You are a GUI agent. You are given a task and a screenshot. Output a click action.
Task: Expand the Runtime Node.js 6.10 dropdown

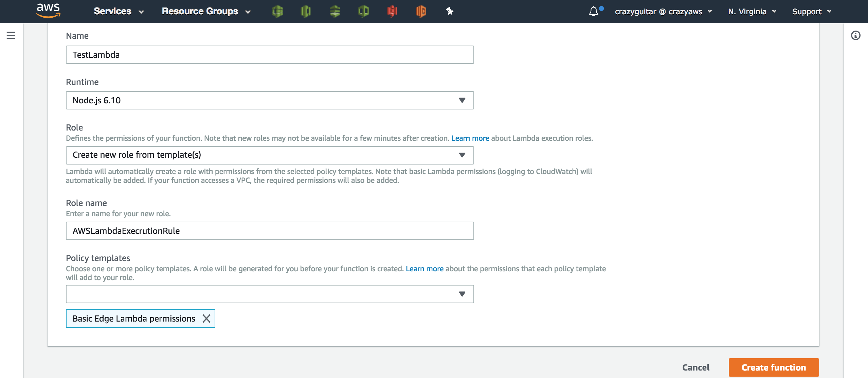point(270,100)
